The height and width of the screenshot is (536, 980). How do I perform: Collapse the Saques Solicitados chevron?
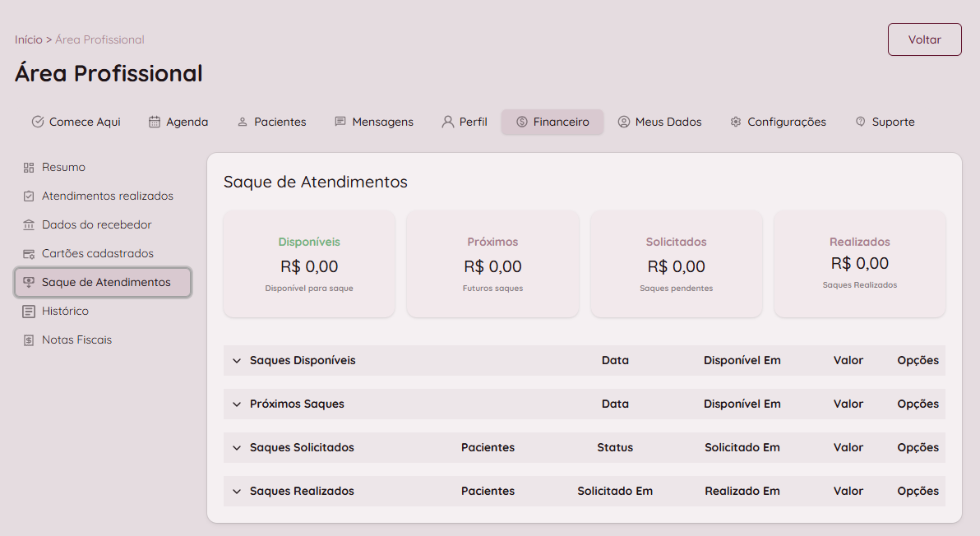coord(237,447)
